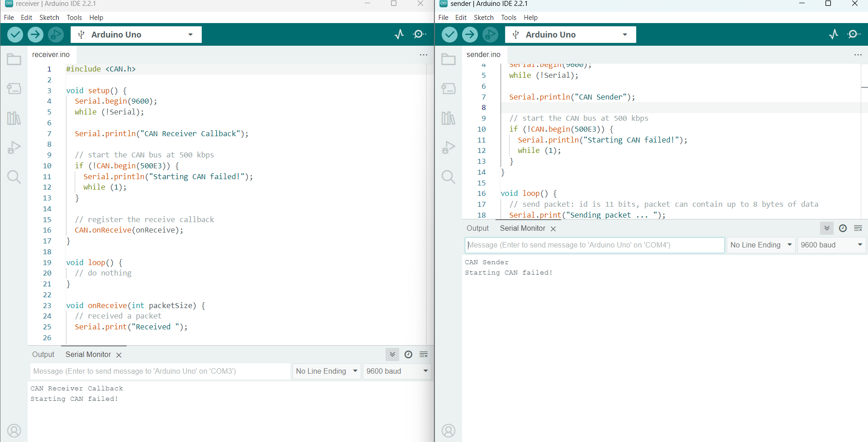This screenshot has width=868, height=442.
Task: Toggle autoscroll in receiver serial monitor
Action: [392, 355]
